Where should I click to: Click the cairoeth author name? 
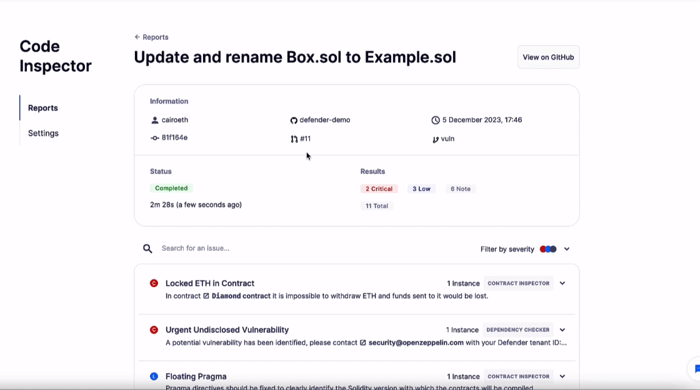pos(175,120)
